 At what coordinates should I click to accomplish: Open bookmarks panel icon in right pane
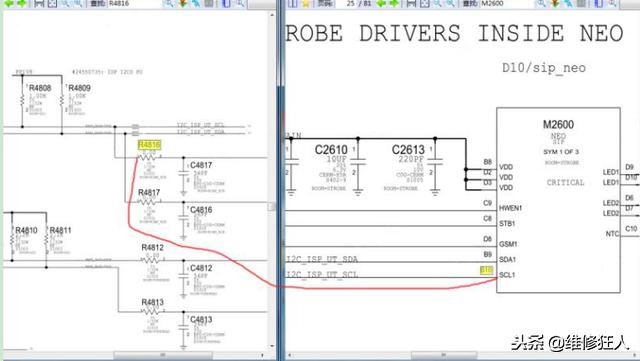click(293, 3)
